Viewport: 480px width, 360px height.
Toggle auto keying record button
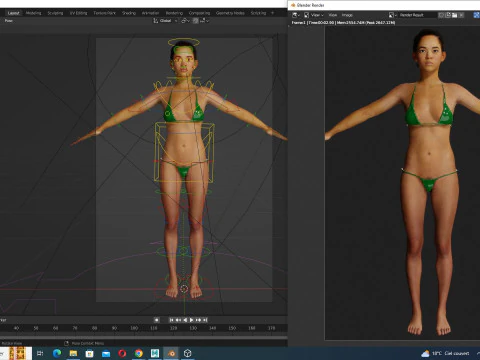tap(157, 320)
